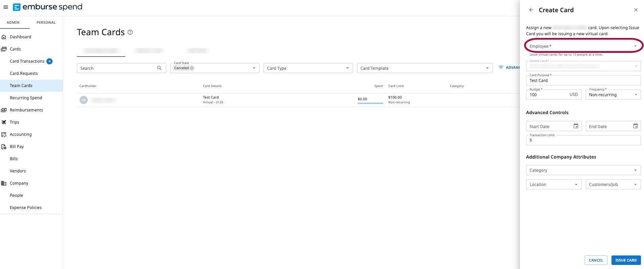Open People in sidebar
Screen dimensions: 644x269
coord(17,195)
